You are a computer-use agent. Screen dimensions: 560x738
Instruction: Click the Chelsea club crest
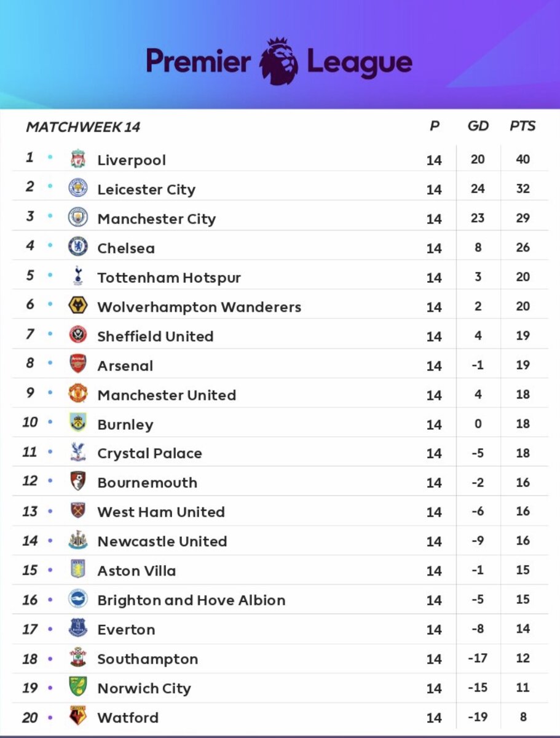(78, 247)
